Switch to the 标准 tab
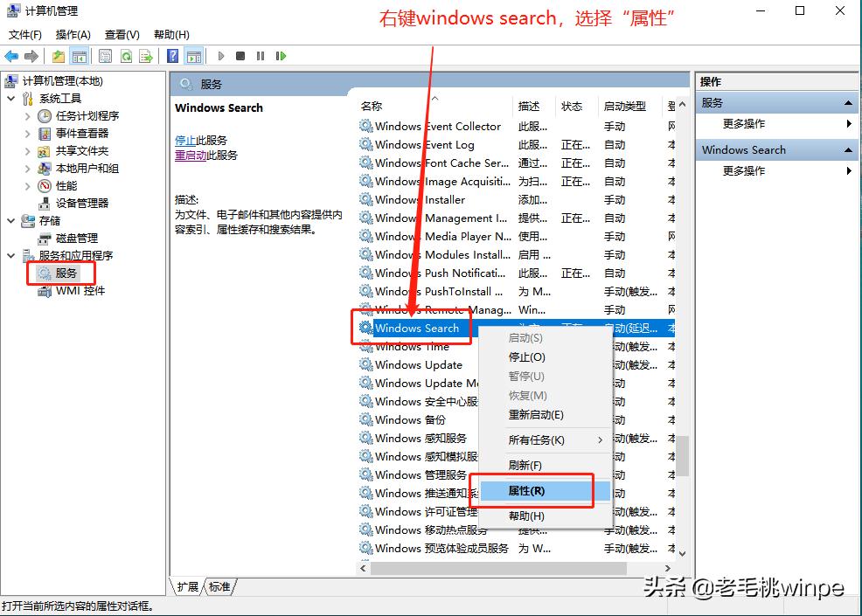 [219, 587]
